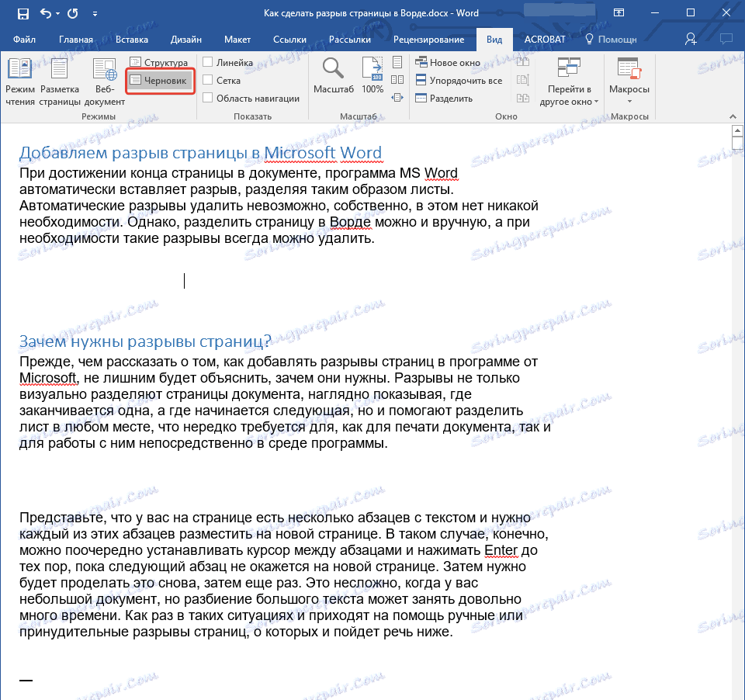Open the Макросы button
Screen dimensions: 745x700
click(x=629, y=72)
